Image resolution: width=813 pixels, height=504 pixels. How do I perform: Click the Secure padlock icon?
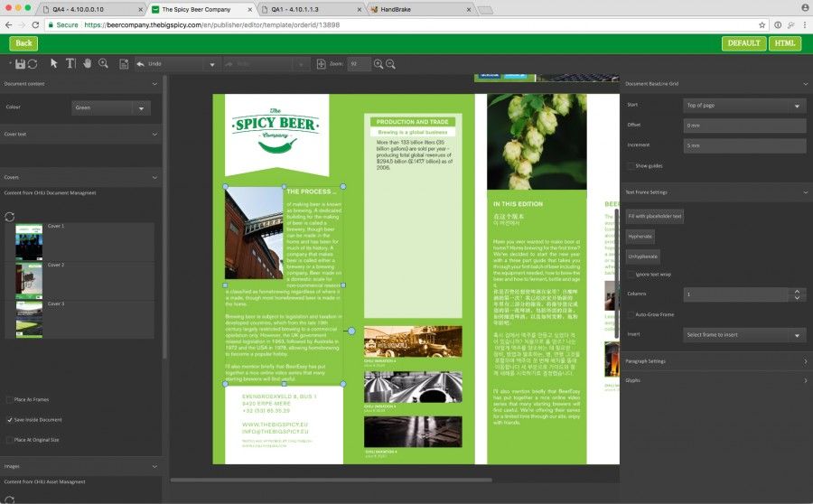[51, 25]
